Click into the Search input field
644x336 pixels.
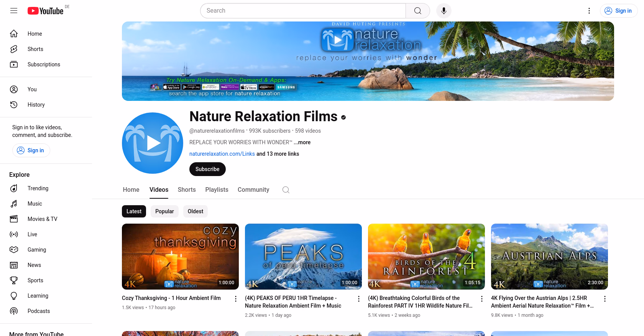303,11
